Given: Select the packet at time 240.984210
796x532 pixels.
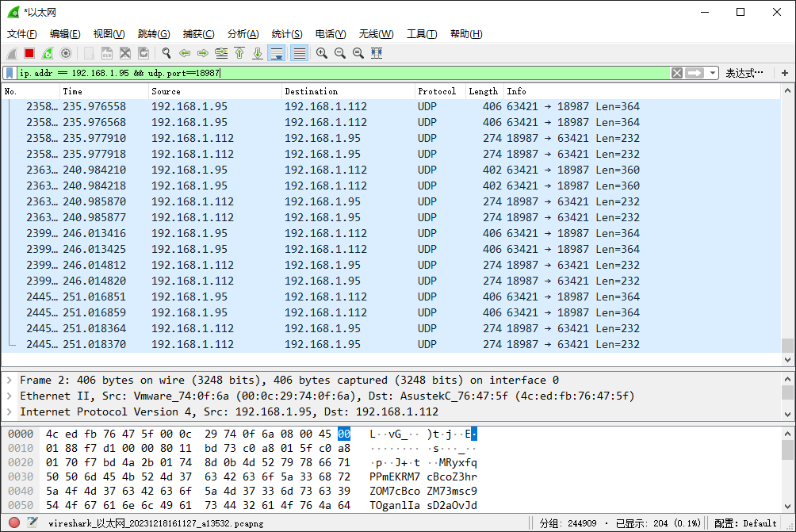Looking at the screenshot, I should [391, 170].
